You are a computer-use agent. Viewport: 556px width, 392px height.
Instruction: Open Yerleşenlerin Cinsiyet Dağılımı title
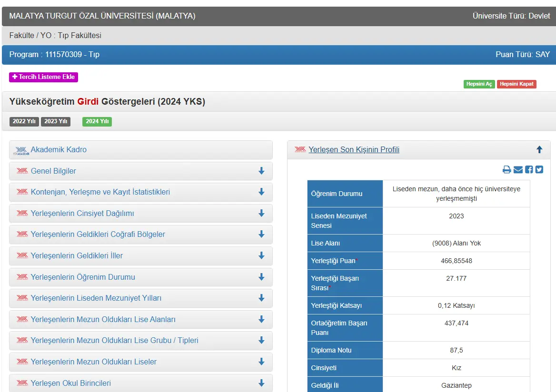[x=82, y=213]
